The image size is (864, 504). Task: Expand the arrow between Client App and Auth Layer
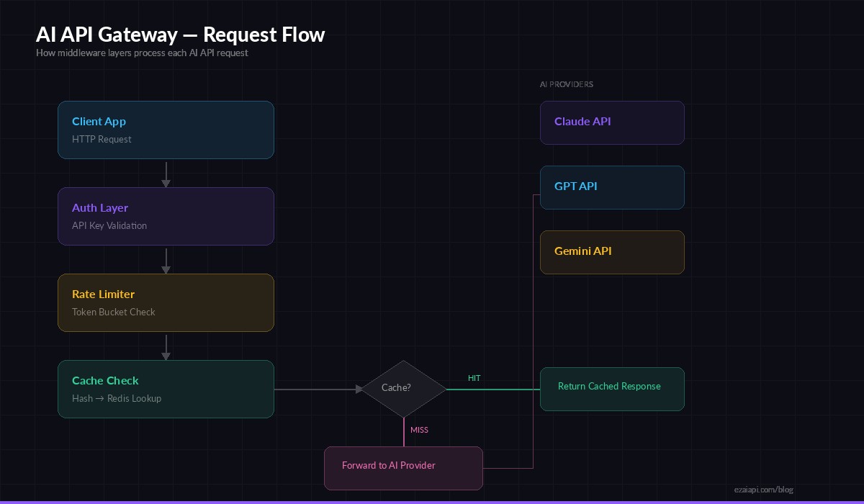(166, 171)
